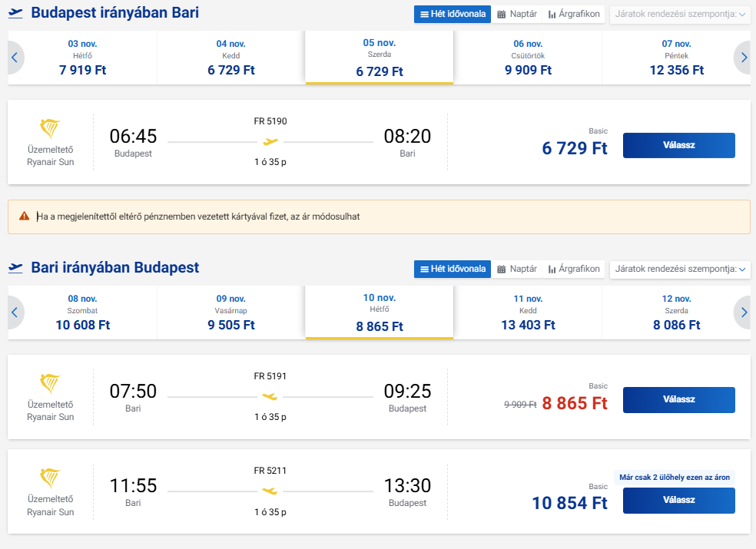Switch outbound view to Naptár

click(517, 14)
